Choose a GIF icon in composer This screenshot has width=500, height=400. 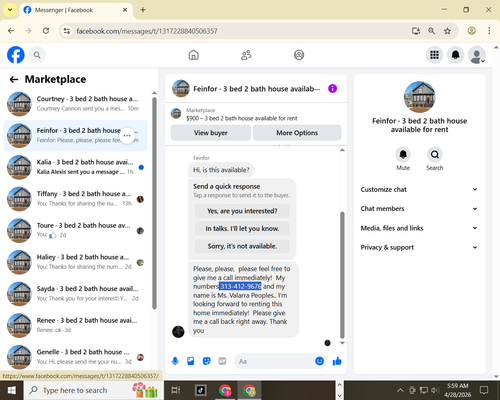pos(222,361)
